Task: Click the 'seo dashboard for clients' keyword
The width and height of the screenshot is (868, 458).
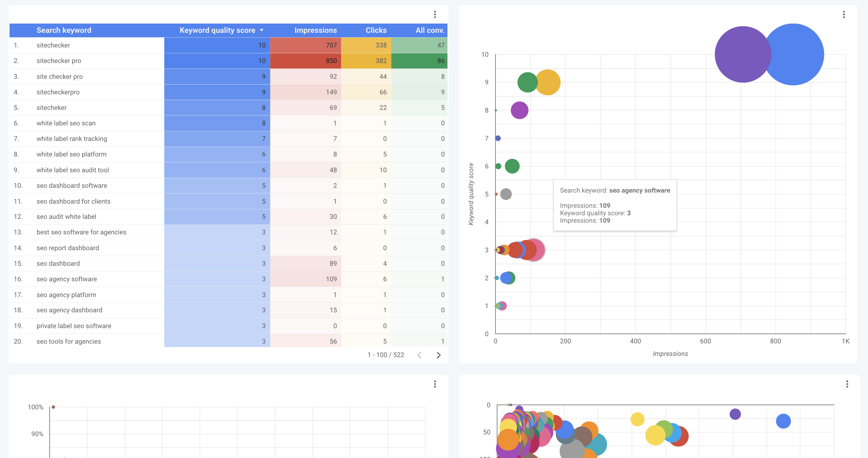Action: tap(73, 201)
